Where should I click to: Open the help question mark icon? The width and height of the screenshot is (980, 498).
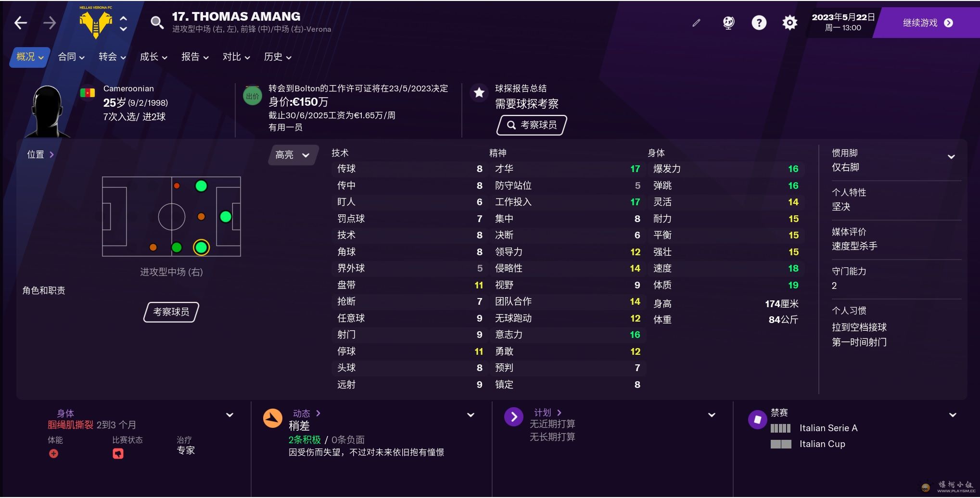(759, 23)
